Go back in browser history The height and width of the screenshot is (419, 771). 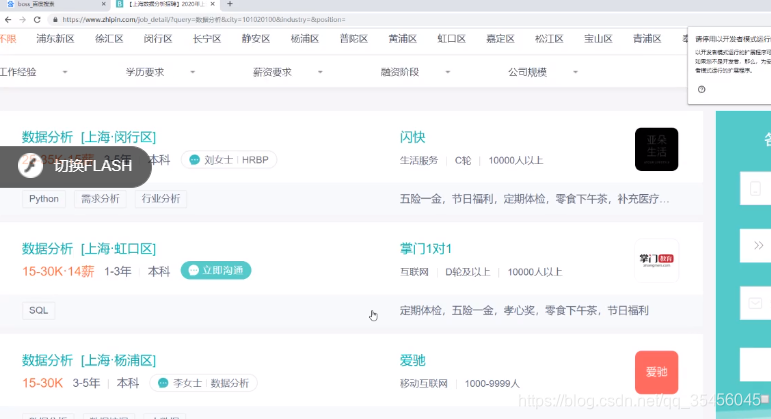coord(8,20)
